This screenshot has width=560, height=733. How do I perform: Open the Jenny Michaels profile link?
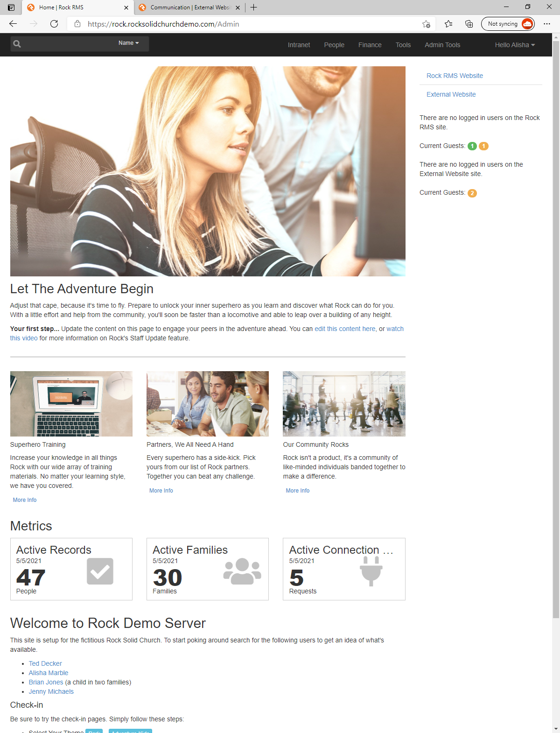[51, 691]
